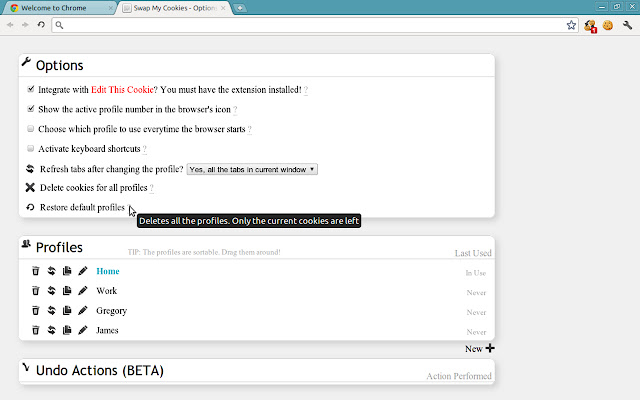Image resolution: width=640 pixels, height=400 pixels.
Task: Open Chrome wrench menu
Action: click(627, 25)
